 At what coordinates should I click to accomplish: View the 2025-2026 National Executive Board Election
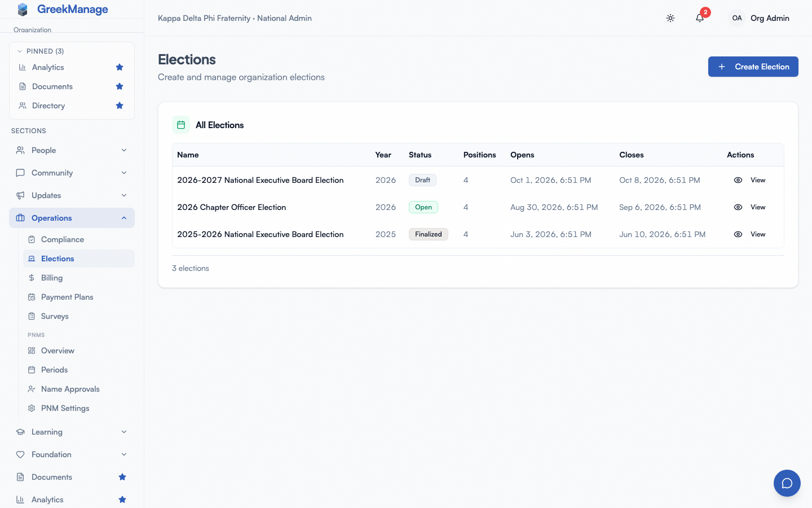pos(750,234)
